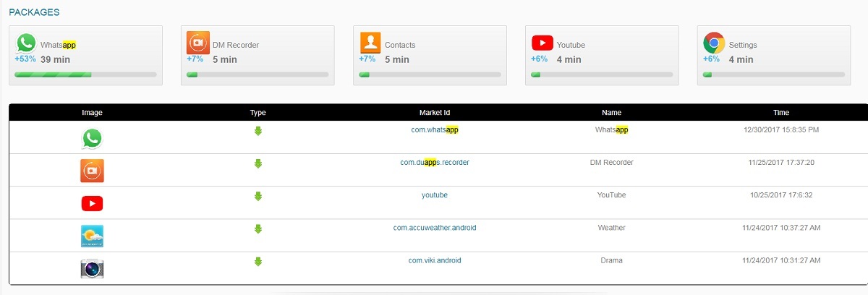Click the green arrow in the Weather row
868x295 pixels.
[x=258, y=228]
